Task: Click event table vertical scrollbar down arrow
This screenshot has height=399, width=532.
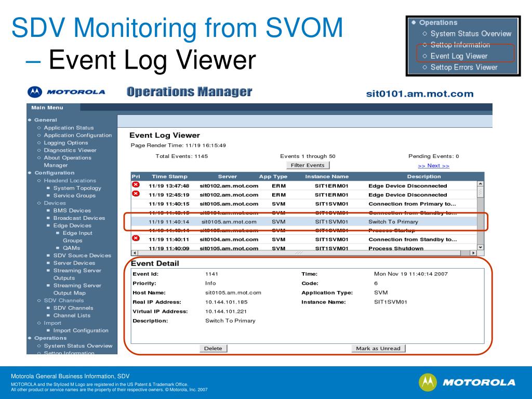Action: [481, 247]
